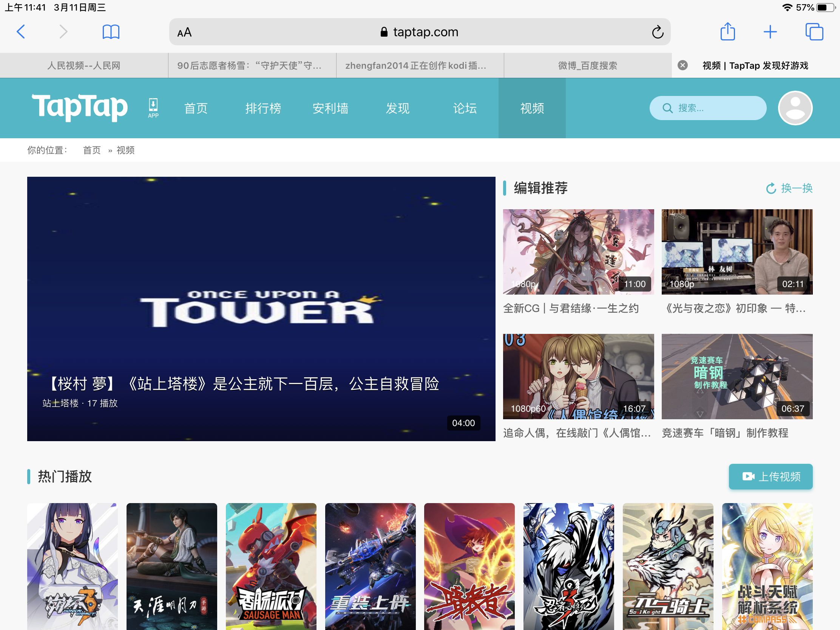Switch to 90后志愿者杨雪 tab
This screenshot has width=840, height=630.
tap(252, 65)
